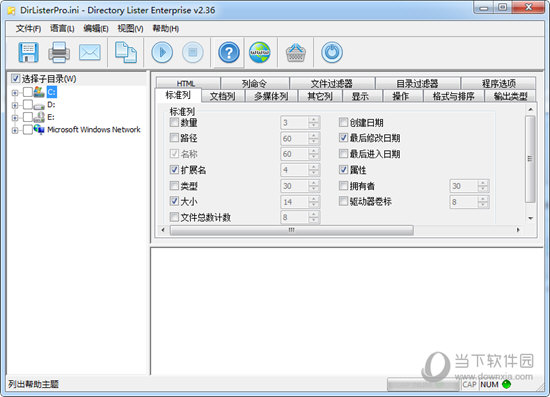Click the shopping basket icon

(x=296, y=53)
